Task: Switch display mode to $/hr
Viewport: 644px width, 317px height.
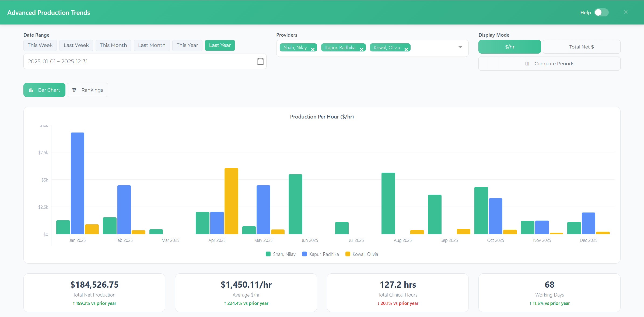Action: click(509, 47)
